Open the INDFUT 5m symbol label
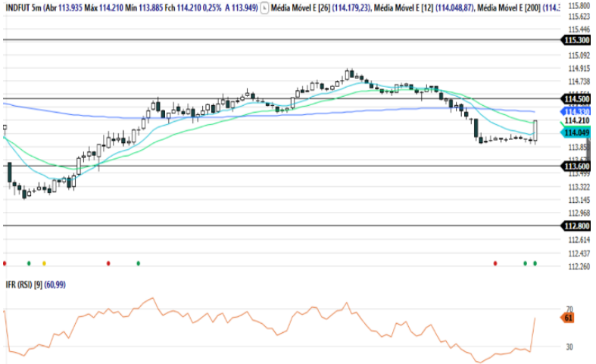 click(23, 7)
